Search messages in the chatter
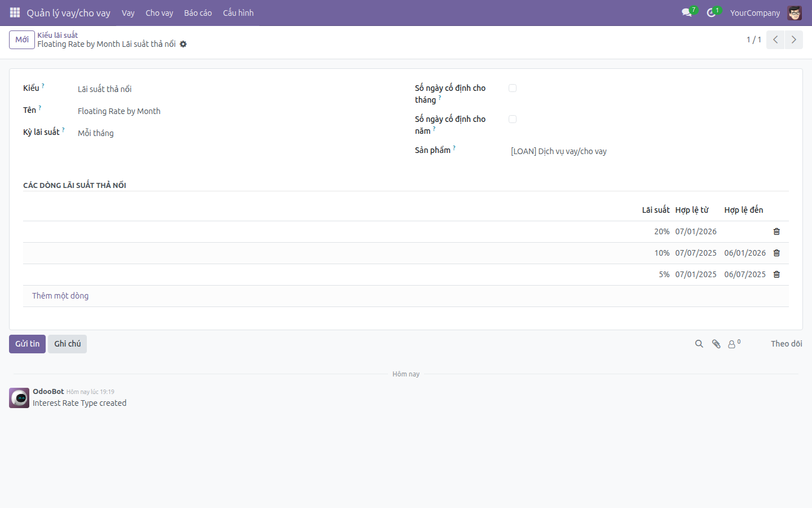Image resolution: width=812 pixels, height=508 pixels. tap(699, 344)
